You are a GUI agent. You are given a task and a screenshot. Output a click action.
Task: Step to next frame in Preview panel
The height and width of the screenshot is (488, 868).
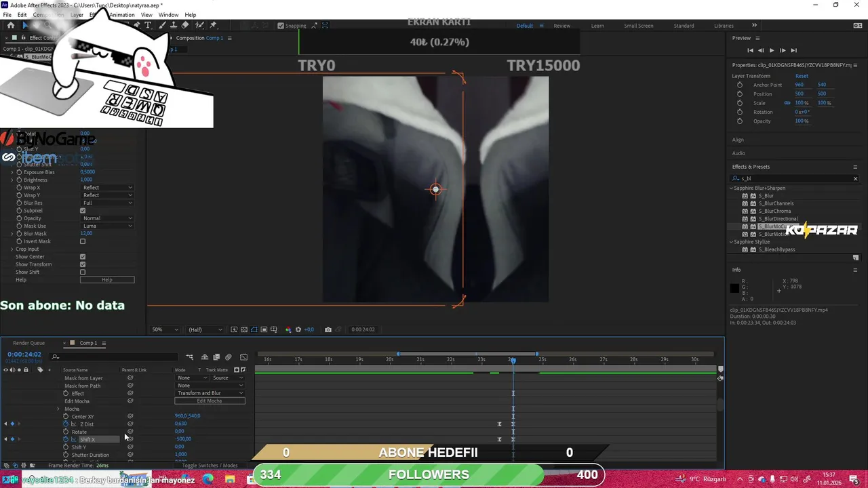tap(783, 50)
